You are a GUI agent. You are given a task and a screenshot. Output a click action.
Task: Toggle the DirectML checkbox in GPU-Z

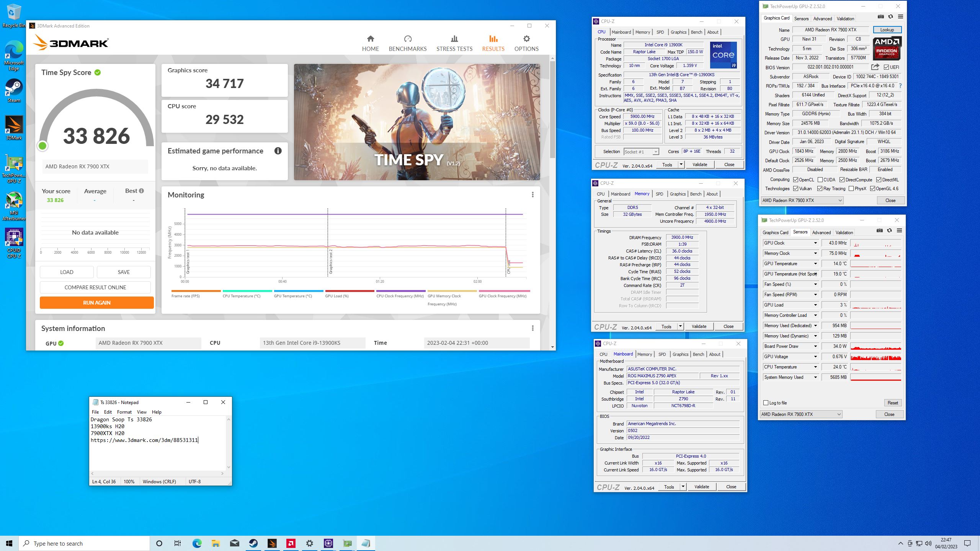point(879,180)
